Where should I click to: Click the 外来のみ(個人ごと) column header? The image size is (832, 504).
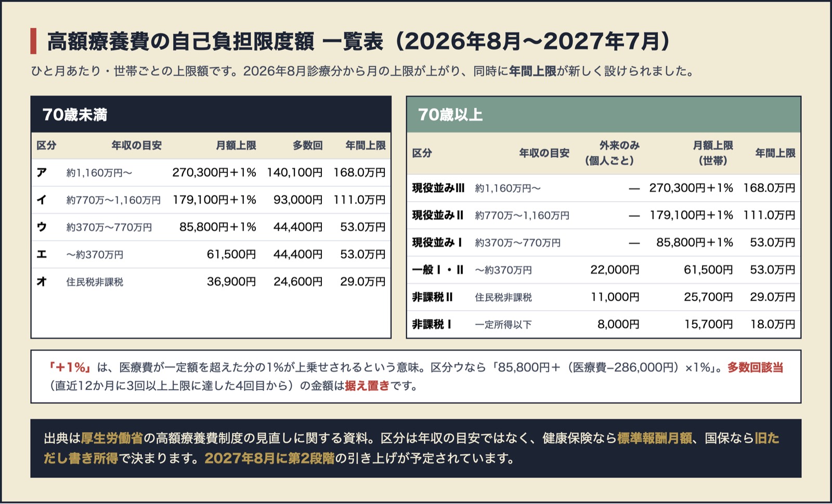point(612,153)
